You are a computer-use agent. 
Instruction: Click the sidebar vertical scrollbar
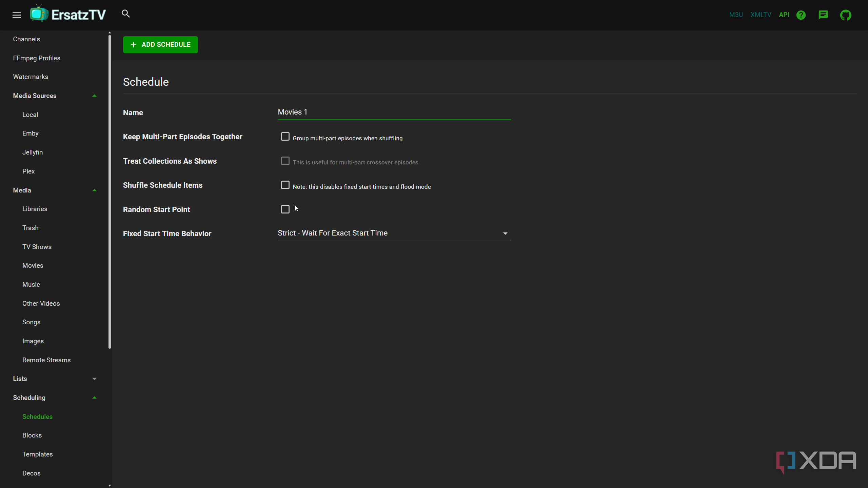tap(110, 191)
